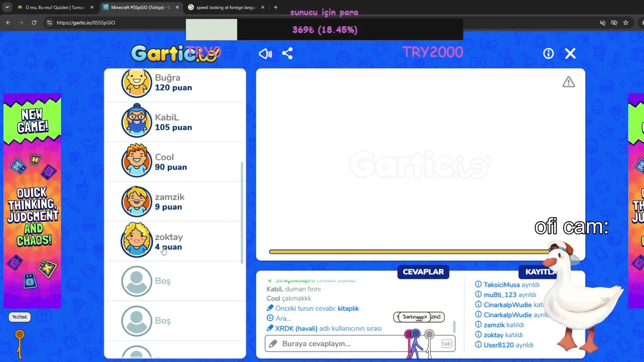The height and width of the screenshot is (362, 644).
Task: Click 'TaksiciMusa' in the log
Action: click(502, 285)
